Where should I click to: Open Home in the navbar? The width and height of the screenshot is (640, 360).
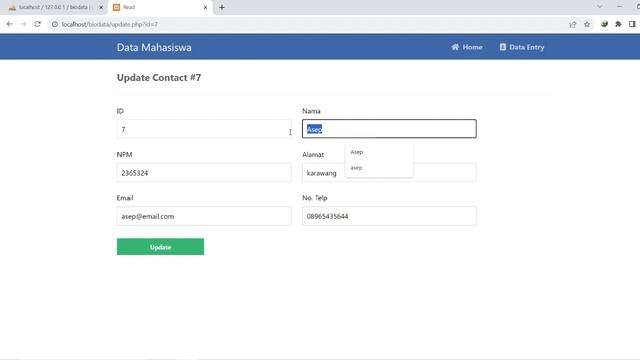tap(467, 47)
